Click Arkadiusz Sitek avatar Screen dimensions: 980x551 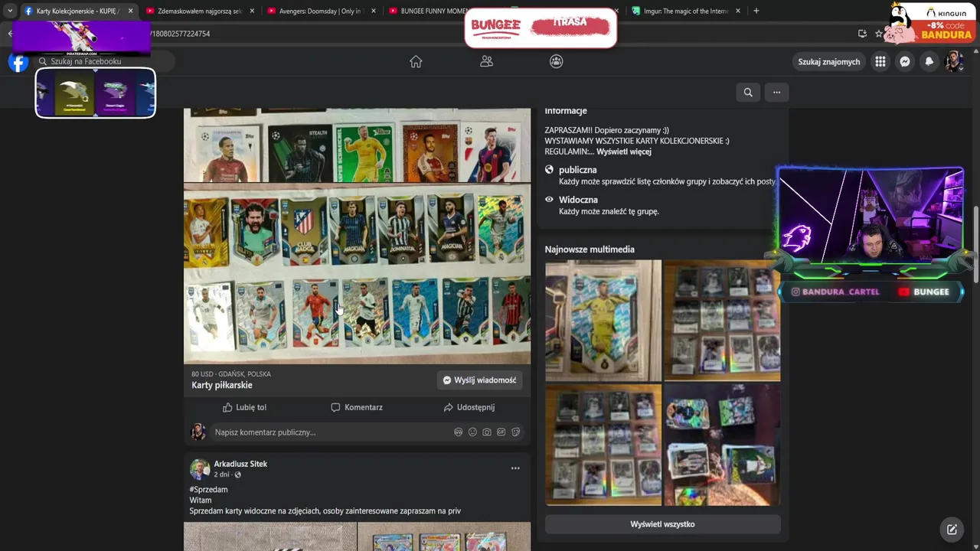[200, 469]
